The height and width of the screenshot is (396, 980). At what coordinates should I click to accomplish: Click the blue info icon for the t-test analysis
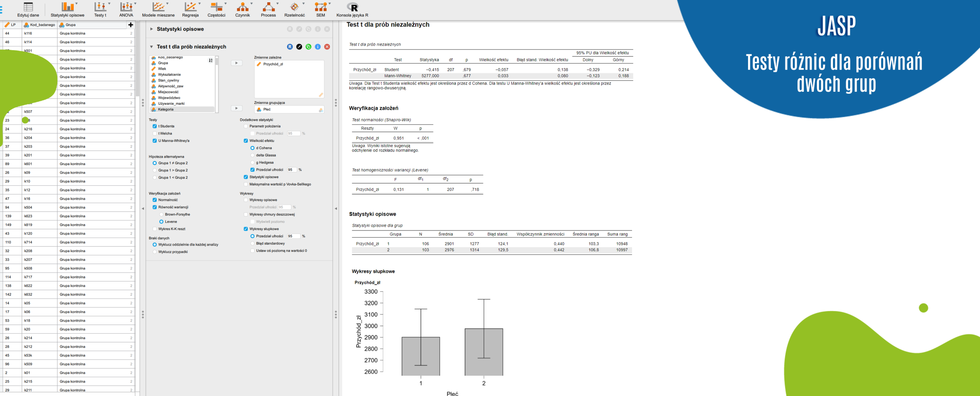(318, 47)
